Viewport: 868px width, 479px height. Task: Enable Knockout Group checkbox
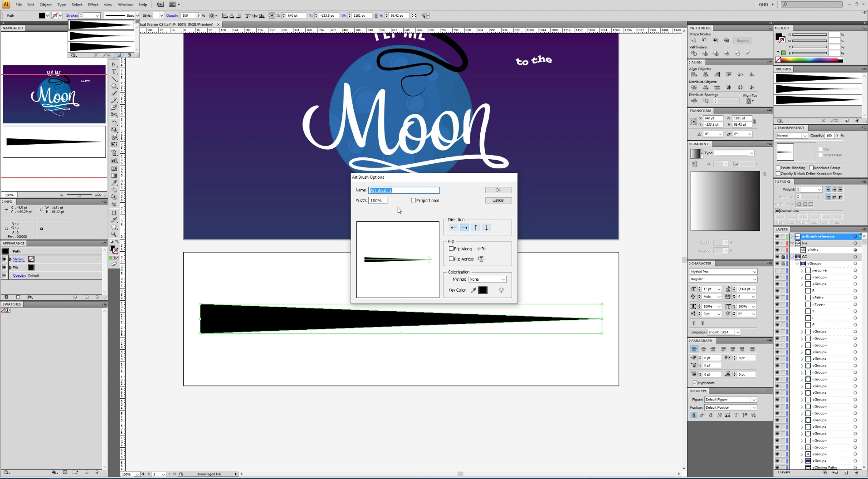[x=811, y=168]
